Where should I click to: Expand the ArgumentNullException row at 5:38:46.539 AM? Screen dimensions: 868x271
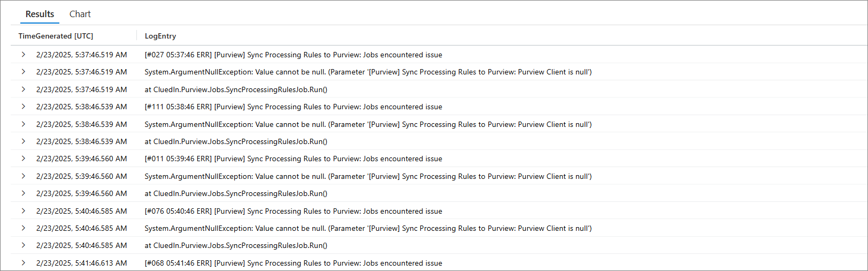[x=24, y=124]
